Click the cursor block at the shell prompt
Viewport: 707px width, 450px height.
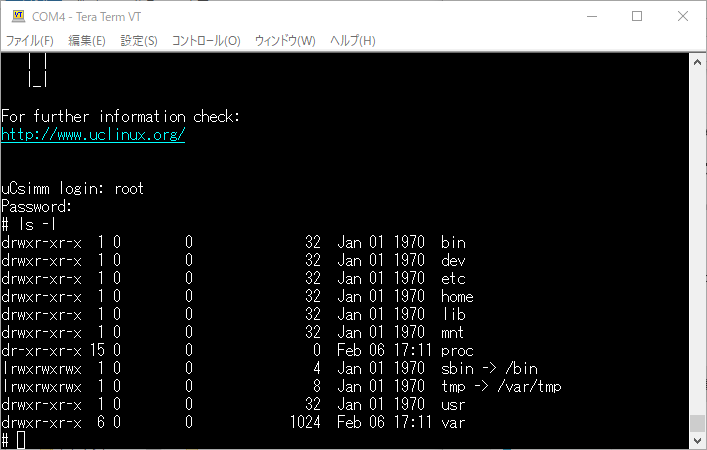(x=21, y=440)
